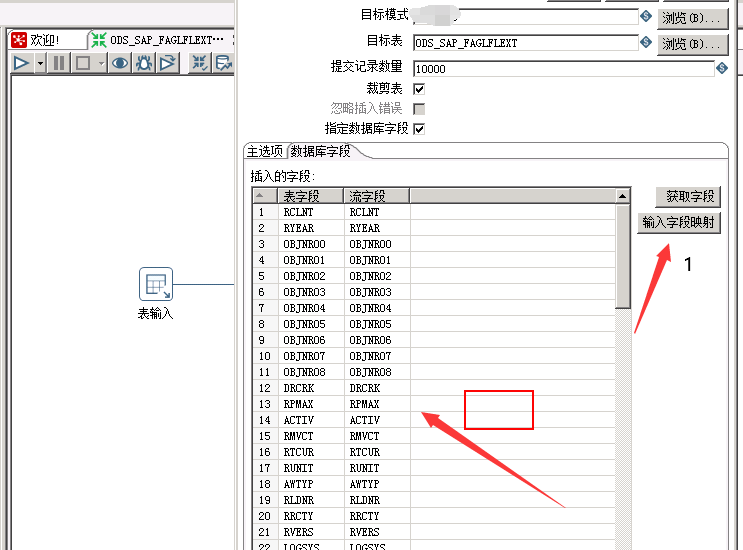Insert variable for 提交记录数量 via diamond icon
The image size is (743, 550).
click(x=722, y=68)
